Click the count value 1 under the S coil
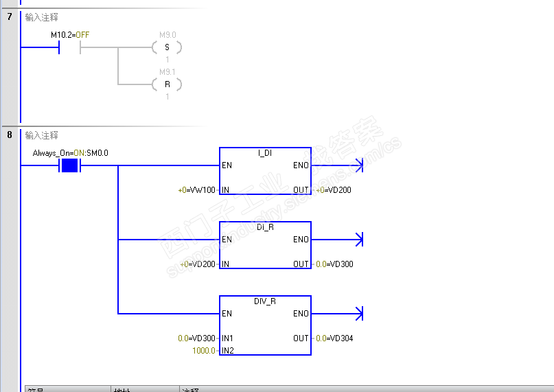Screen dimensions: 554x392 pyautogui.click(x=167, y=59)
